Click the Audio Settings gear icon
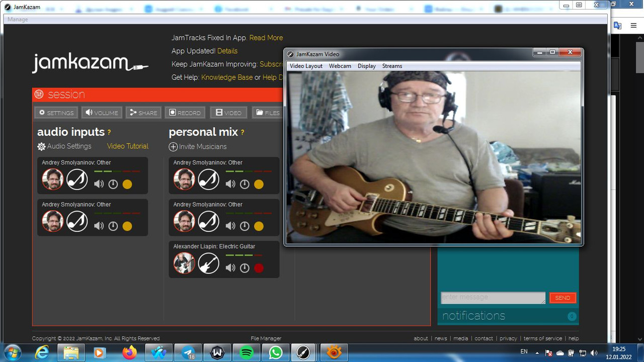644x362 pixels. tap(41, 147)
